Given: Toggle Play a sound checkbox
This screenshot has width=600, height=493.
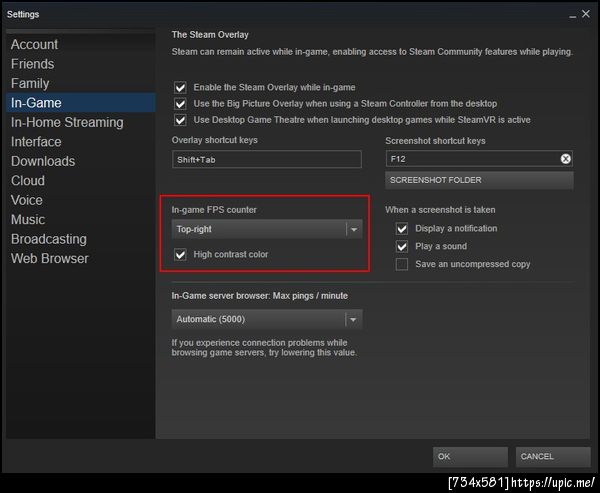Looking at the screenshot, I should coord(402,246).
